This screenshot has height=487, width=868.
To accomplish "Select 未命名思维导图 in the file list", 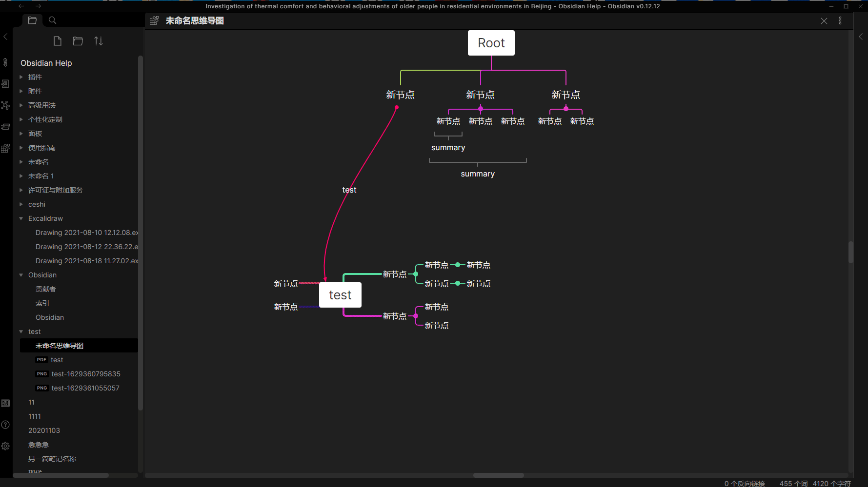I will tap(79, 346).
